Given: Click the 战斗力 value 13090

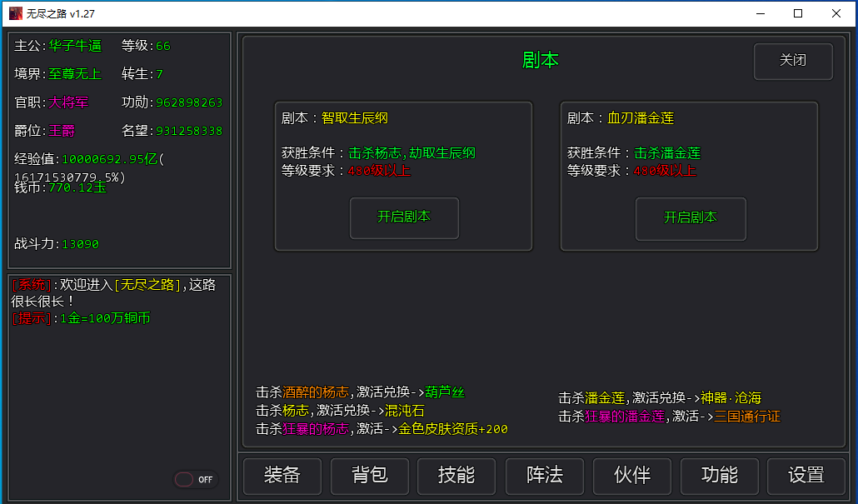Looking at the screenshot, I should tap(80, 244).
